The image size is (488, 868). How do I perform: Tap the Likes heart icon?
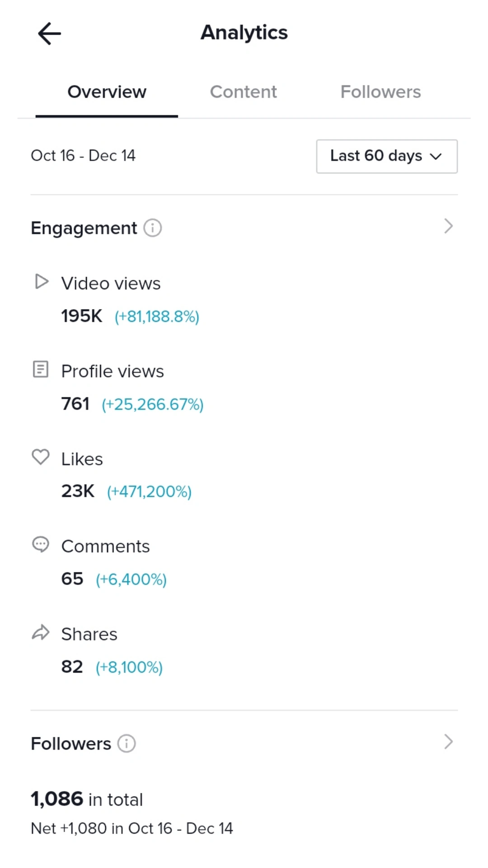(x=41, y=457)
